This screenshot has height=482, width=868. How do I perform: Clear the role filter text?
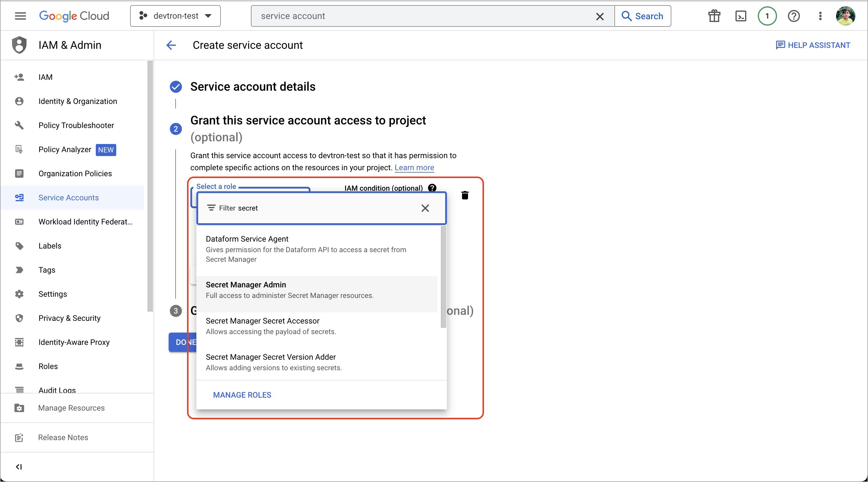(x=425, y=208)
